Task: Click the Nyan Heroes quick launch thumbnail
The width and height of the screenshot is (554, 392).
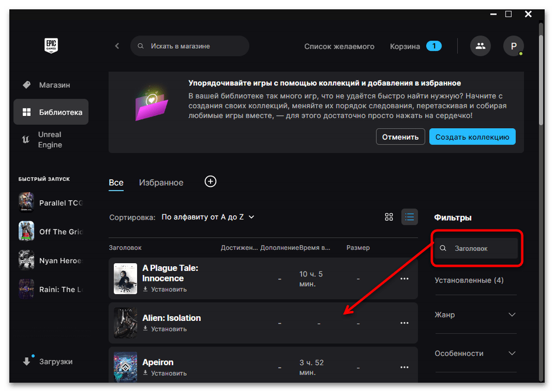Action: point(26,260)
